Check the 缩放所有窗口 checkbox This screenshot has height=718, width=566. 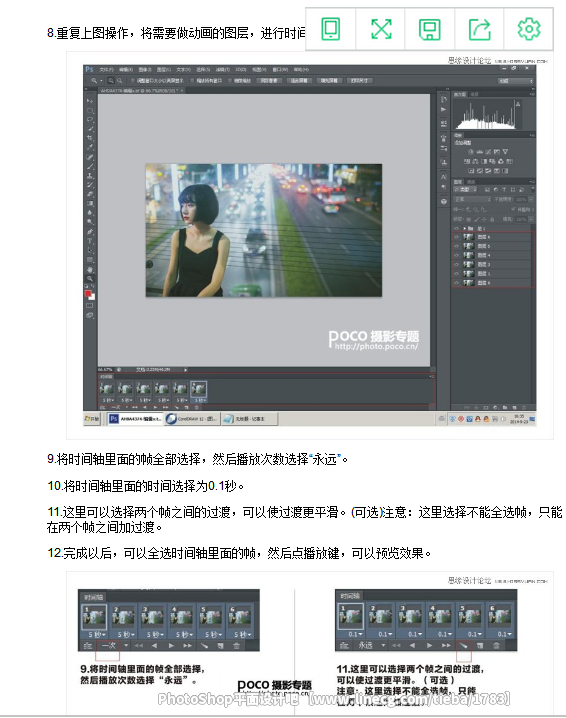(x=193, y=81)
